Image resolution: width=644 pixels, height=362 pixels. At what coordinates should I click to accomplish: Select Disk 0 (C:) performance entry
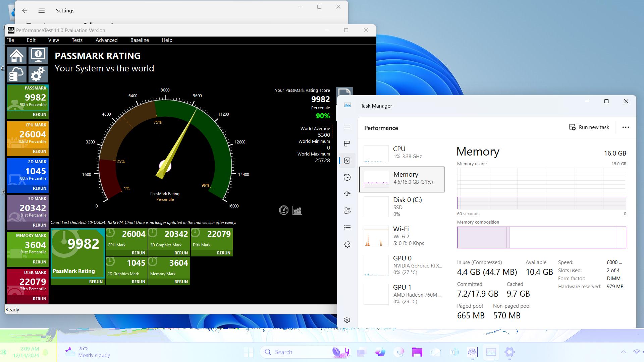[402, 206]
